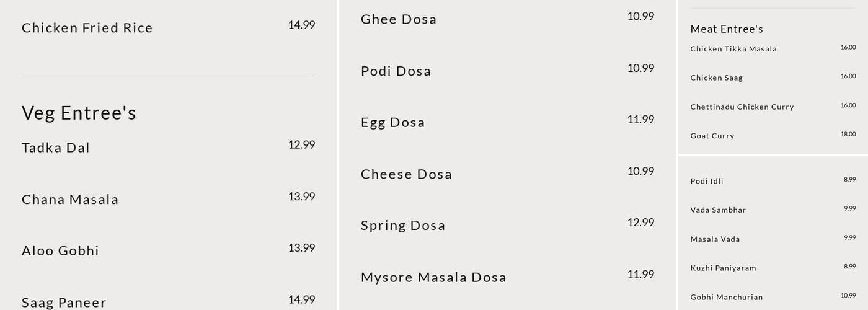
Task: Select the Aloo Gobhi dish
Action: pos(61,251)
